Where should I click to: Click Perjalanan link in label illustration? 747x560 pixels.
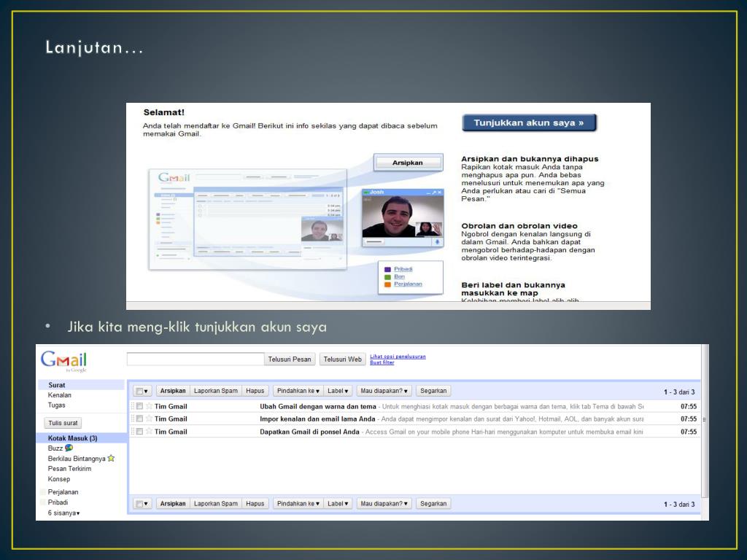click(x=408, y=284)
